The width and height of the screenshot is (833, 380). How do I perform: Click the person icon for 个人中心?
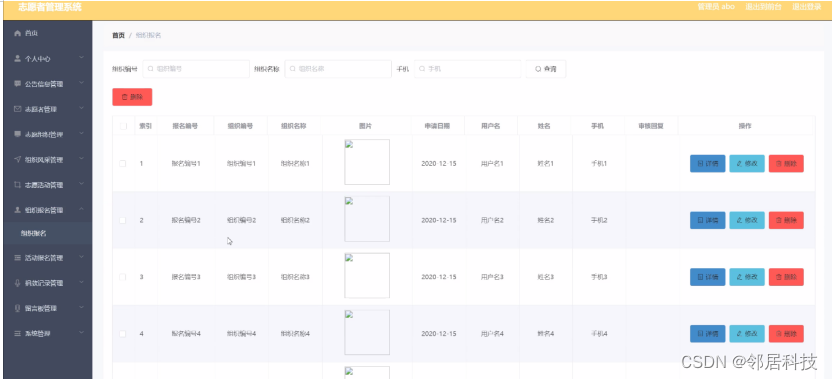(x=17, y=58)
